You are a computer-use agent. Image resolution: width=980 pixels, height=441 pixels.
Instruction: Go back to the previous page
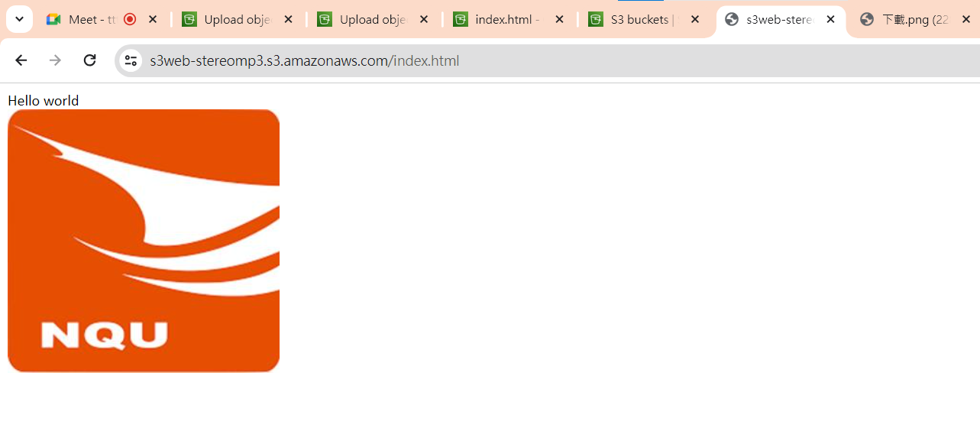(21, 60)
